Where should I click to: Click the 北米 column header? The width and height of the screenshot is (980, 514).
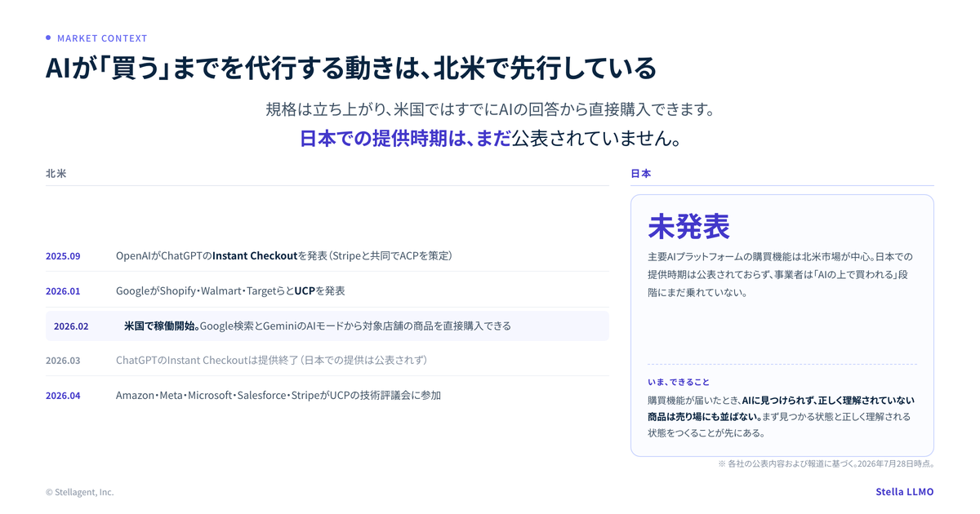[x=56, y=174]
